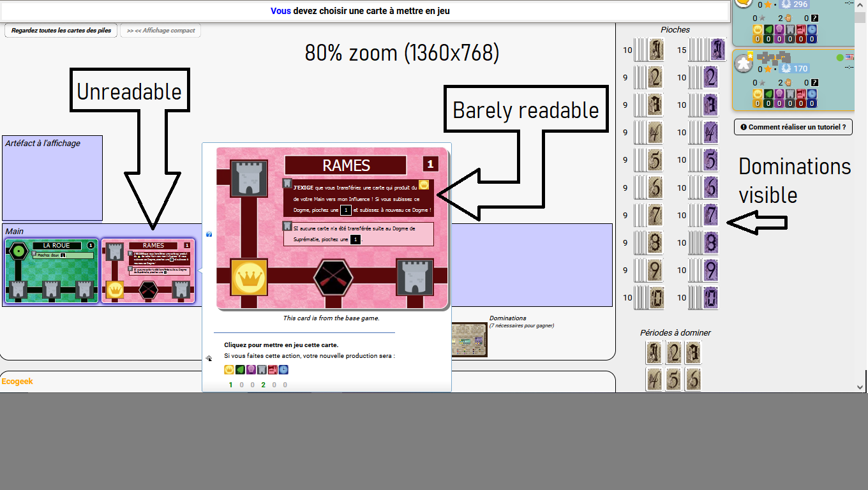This screenshot has width=868, height=490.
Task: Click the beige age 9 draw pile
Action: 649,270
